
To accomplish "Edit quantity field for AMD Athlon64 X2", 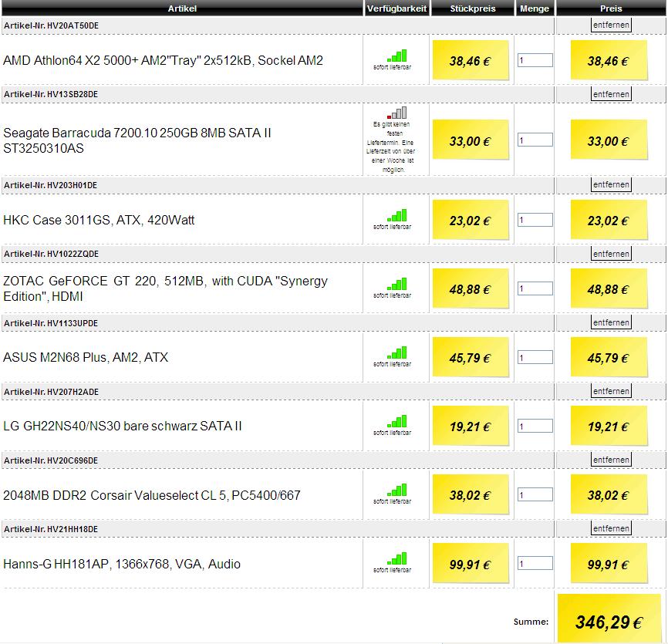I will [x=535, y=60].
